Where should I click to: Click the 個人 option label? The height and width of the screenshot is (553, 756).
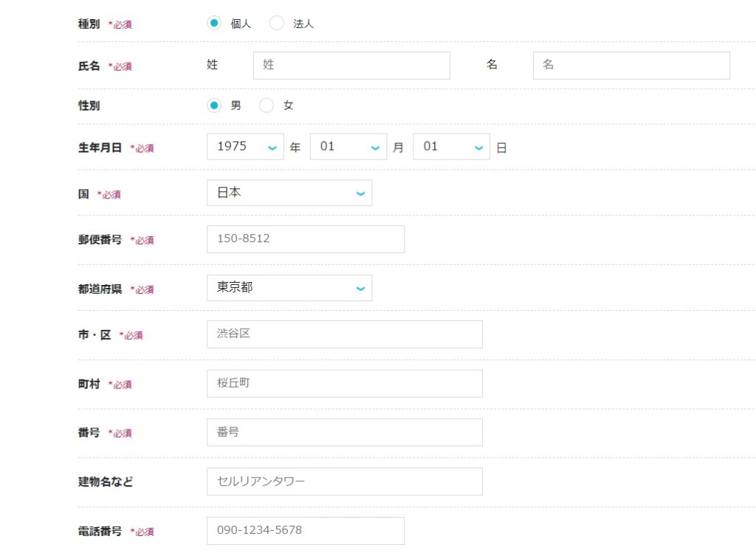[241, 24]
